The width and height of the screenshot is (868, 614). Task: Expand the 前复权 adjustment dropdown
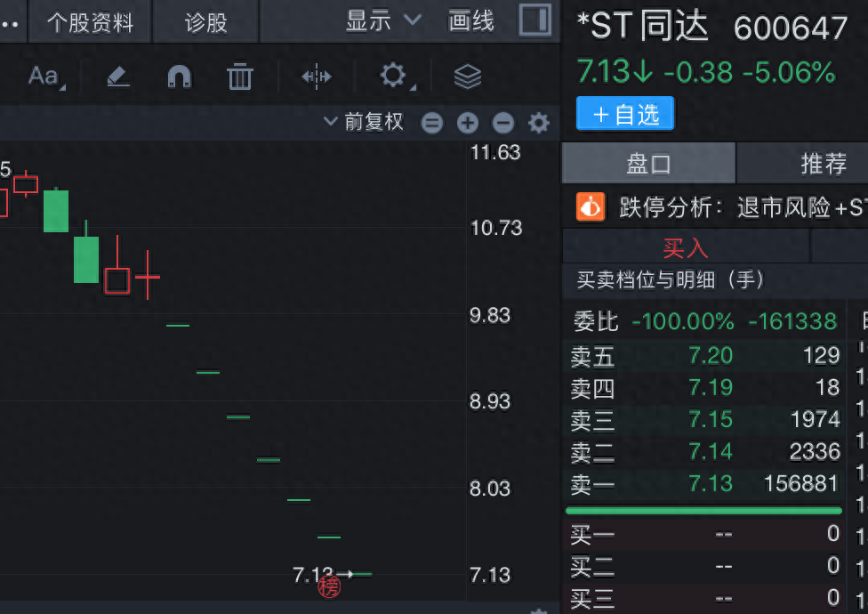[363, 121]
